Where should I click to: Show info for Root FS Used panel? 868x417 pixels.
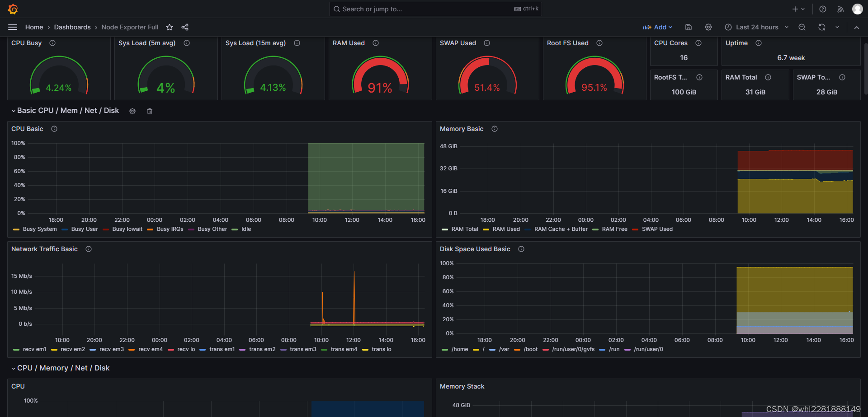point(599,43)
